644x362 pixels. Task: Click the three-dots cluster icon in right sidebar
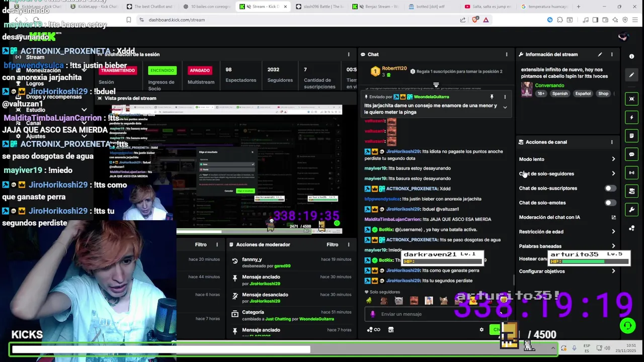[x=632, y=228]
